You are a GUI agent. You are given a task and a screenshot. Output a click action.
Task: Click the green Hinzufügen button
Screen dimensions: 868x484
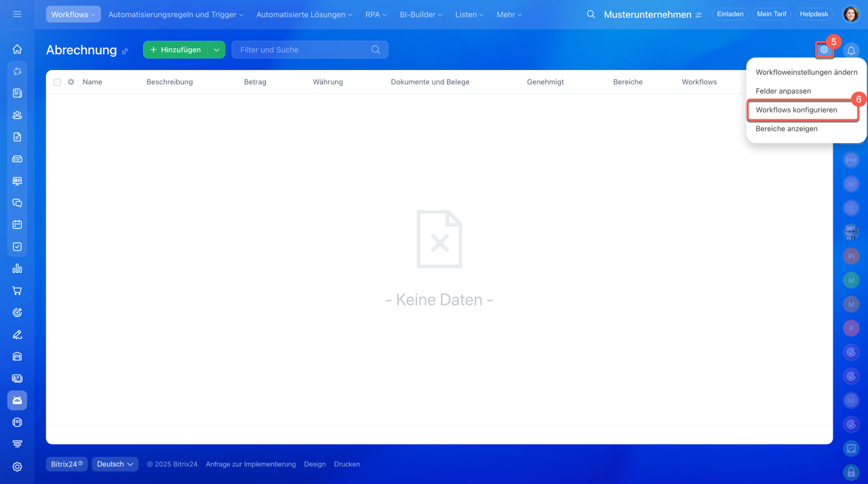(x=176, y=50)
